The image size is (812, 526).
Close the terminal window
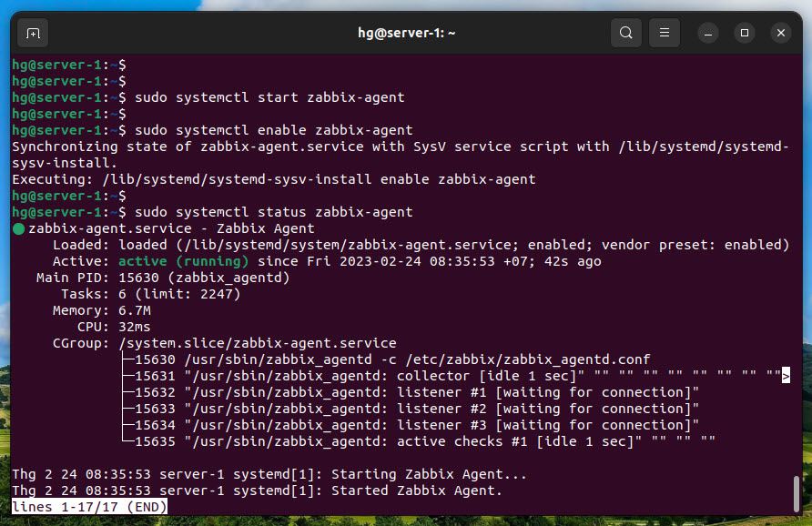(781, 33)
